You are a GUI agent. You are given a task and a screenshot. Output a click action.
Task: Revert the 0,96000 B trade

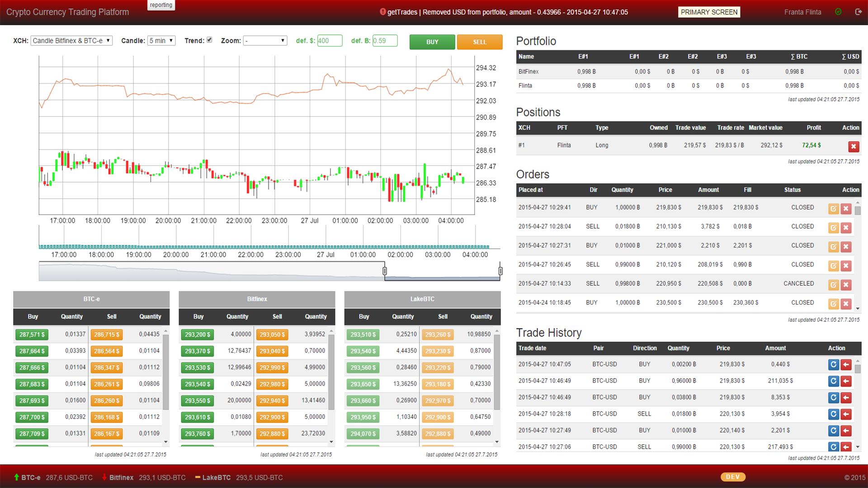846,381
